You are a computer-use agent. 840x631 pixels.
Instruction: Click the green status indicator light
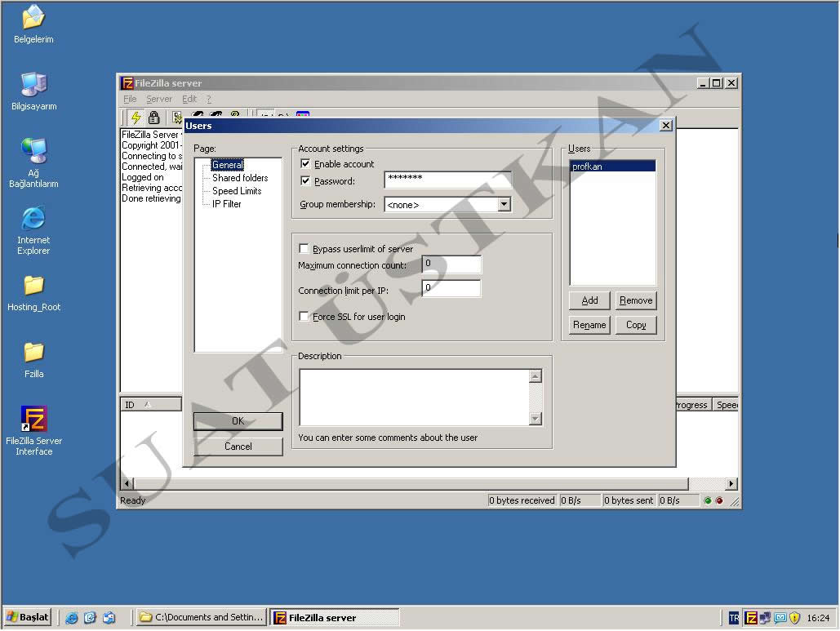708,500
